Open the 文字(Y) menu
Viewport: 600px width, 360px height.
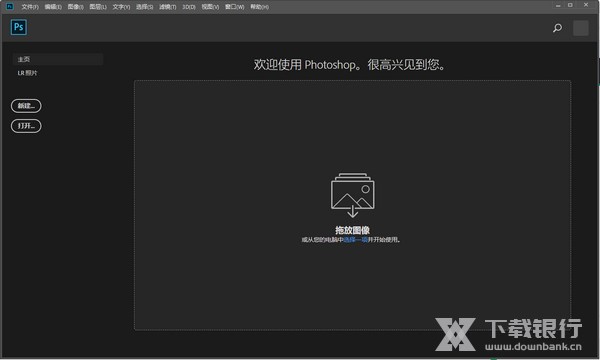coord(121,7)
